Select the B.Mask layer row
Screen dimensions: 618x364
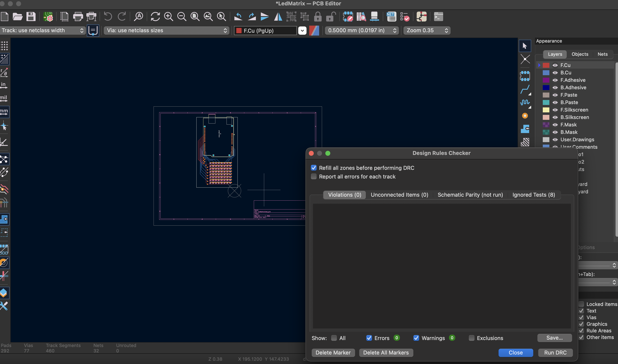point(575,132)
